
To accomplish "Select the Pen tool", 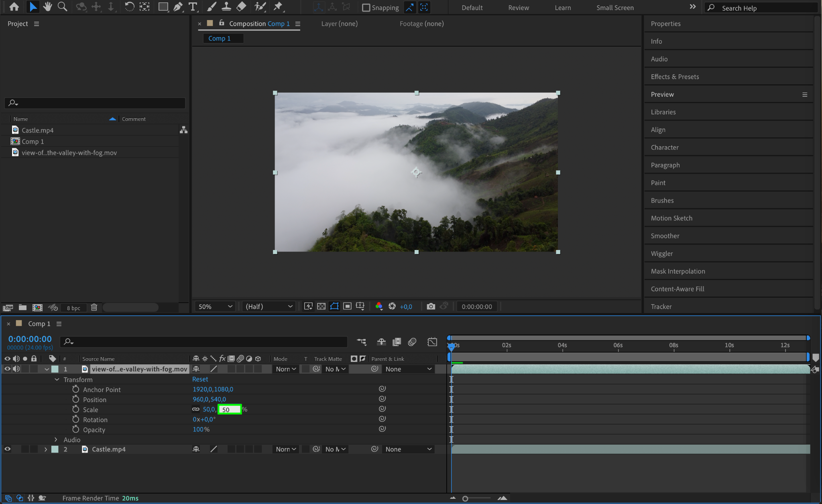I will point(178,7).
